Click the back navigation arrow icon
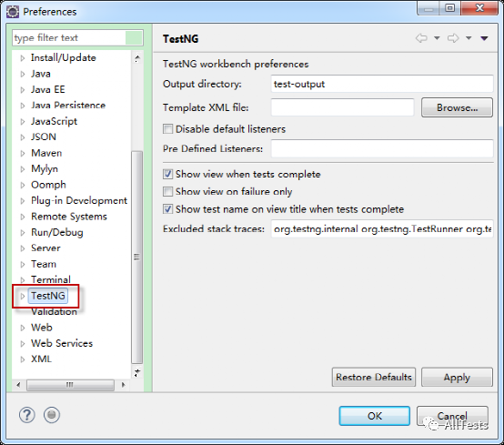This screenshot has height=445, width=504. coord(421,38)
